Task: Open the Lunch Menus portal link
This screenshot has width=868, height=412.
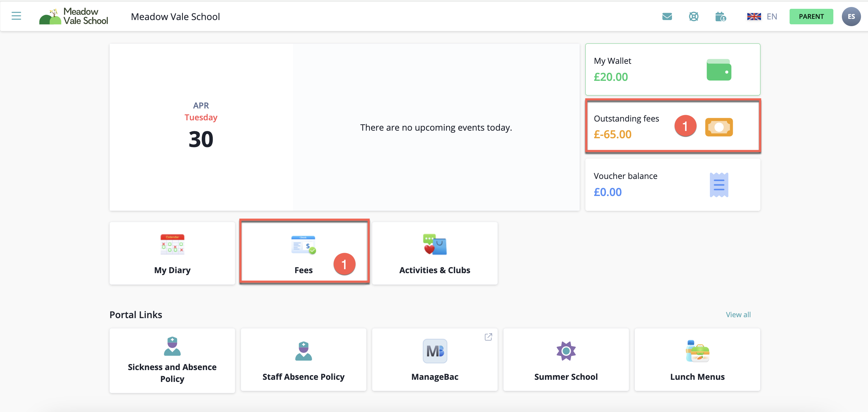Action: 697,360
